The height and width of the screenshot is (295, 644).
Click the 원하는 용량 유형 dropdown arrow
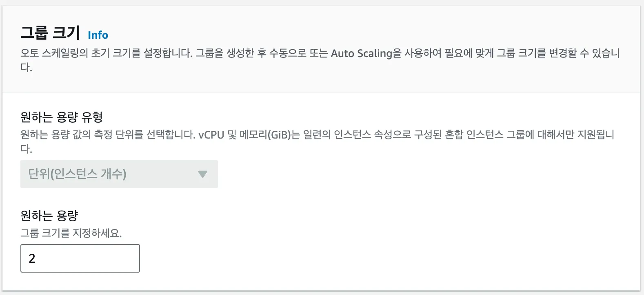click(x=202, y=174)
